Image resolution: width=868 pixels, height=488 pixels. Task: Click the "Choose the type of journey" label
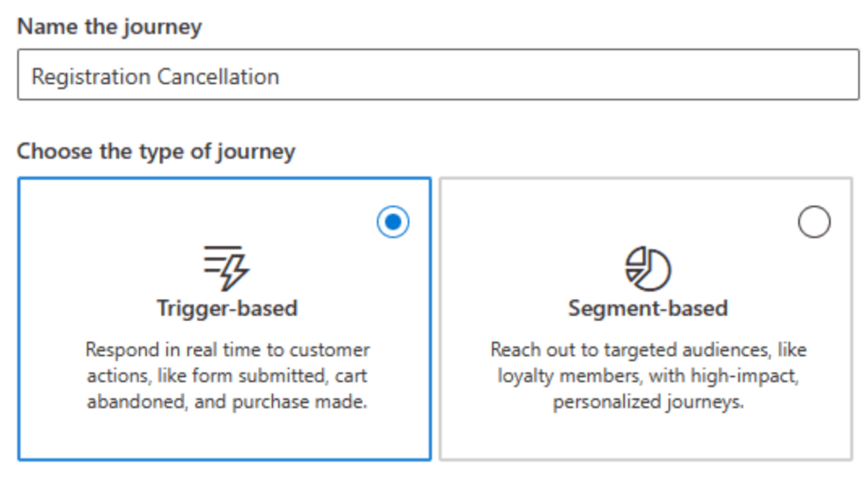click(x=156, y=152)
